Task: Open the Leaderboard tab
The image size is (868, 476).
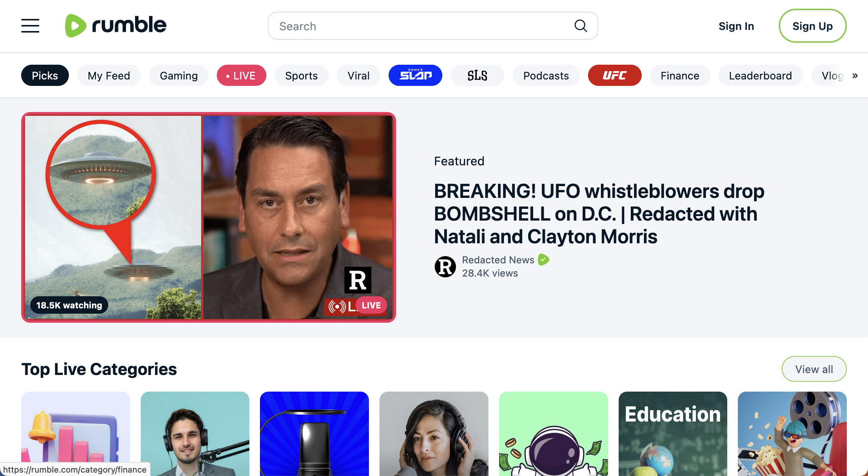Action: click(x=761, y=75)
